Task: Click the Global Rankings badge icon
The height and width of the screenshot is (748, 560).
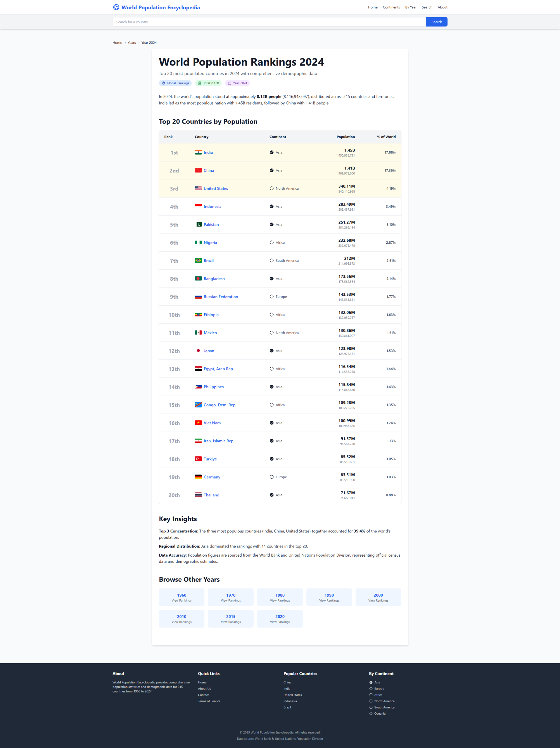Action: coord(163,83)
